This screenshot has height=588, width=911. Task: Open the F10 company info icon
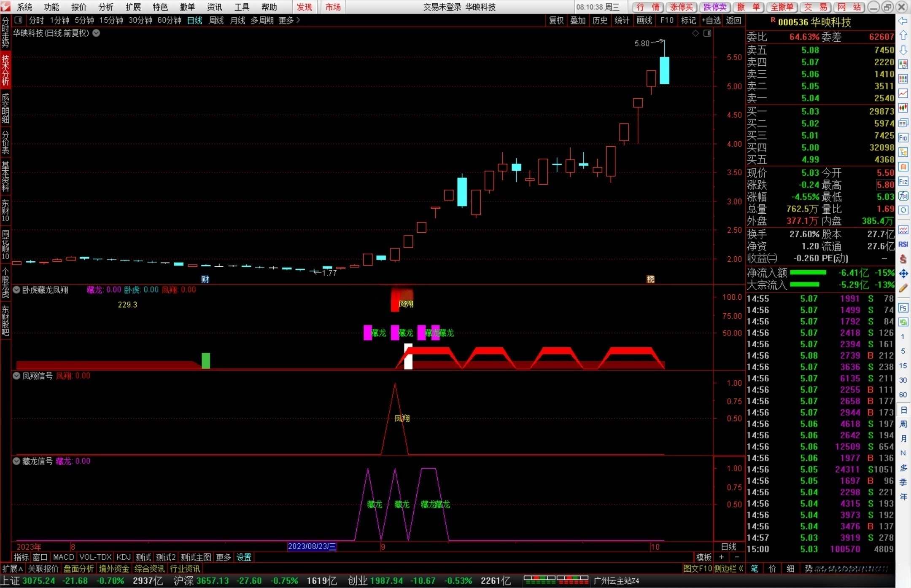coord(903,138)
